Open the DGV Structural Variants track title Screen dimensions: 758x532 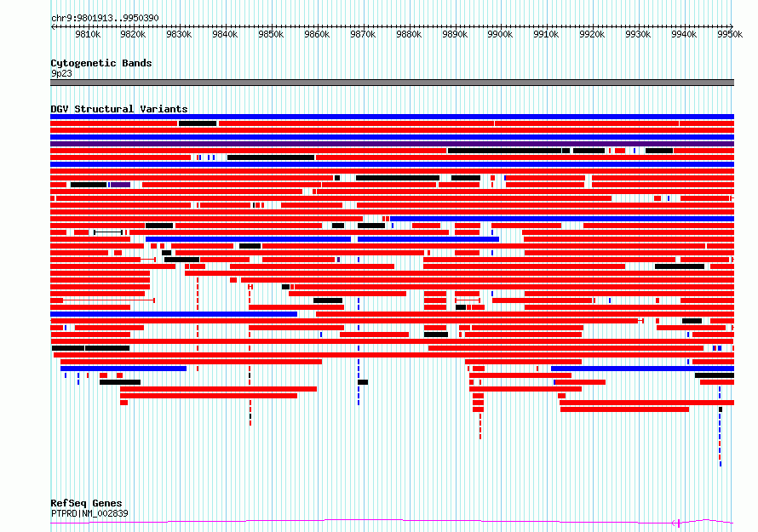coord(119,109)
